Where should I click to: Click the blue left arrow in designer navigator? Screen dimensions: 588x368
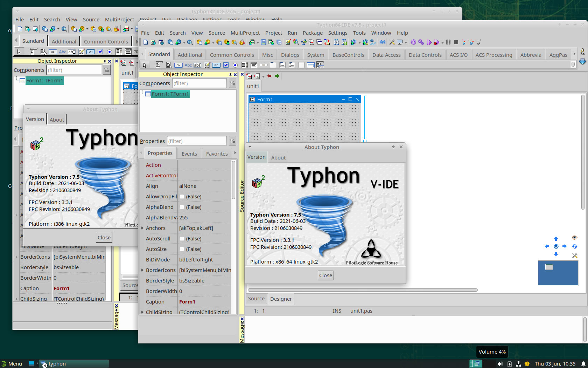pos(547,246)
